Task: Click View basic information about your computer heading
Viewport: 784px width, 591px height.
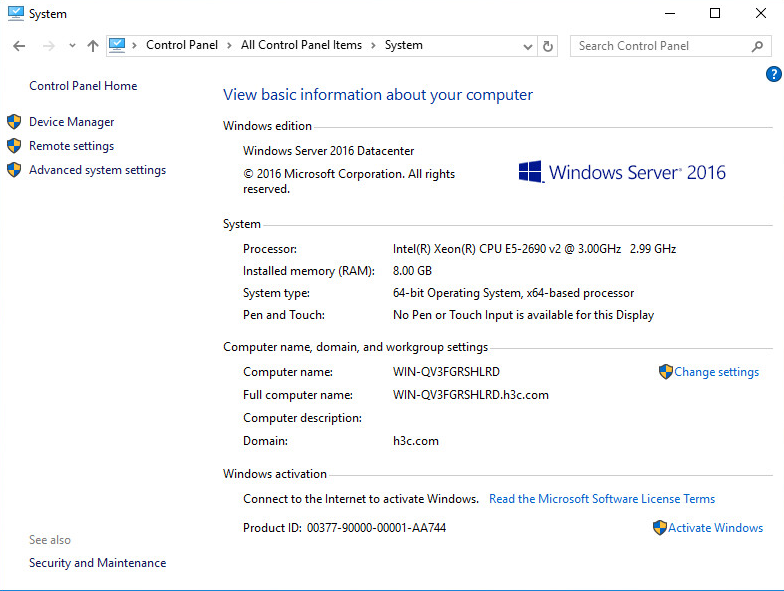Action: (378, 95)
